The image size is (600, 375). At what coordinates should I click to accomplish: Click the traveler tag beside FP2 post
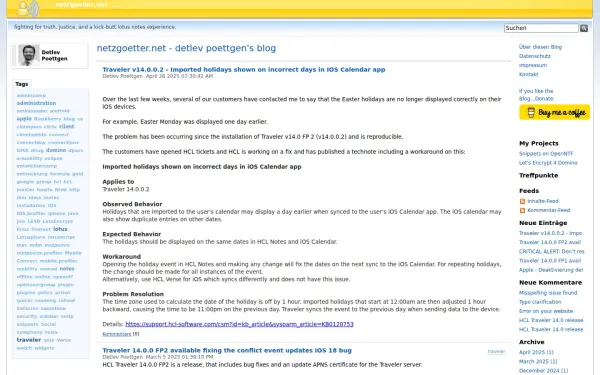click(x=496, y=352)
